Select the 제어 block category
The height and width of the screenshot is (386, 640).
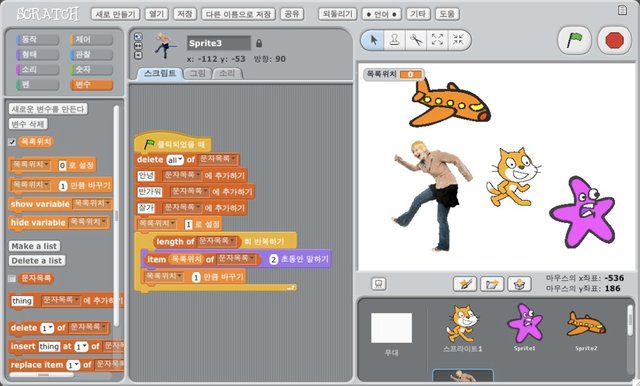pyautogui.click(x=91, y=40)
